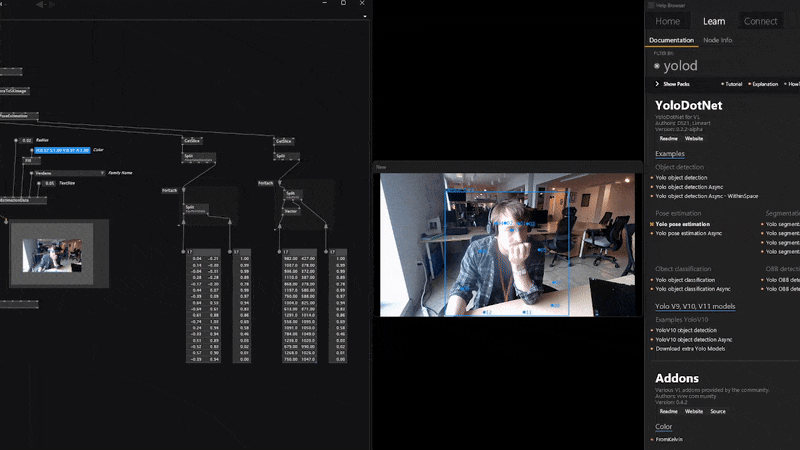Click the TextSize value 0.05 box
The width and height of the screenshot is (800, 450).
pos(49,183)
